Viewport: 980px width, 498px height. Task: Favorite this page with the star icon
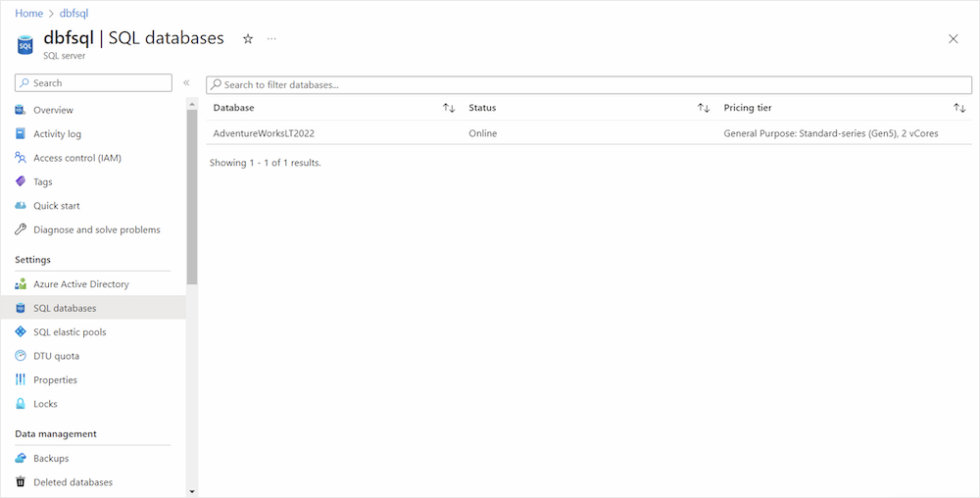pos(248,39)
